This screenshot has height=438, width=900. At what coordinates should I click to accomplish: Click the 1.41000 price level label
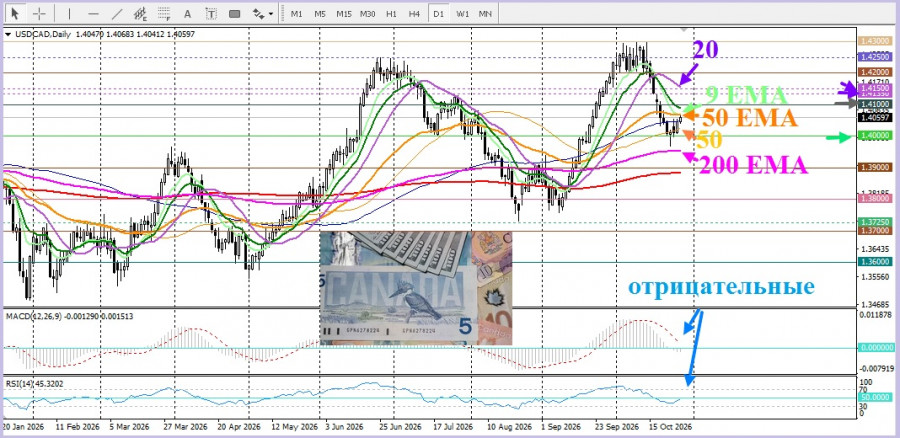point(874,104)
